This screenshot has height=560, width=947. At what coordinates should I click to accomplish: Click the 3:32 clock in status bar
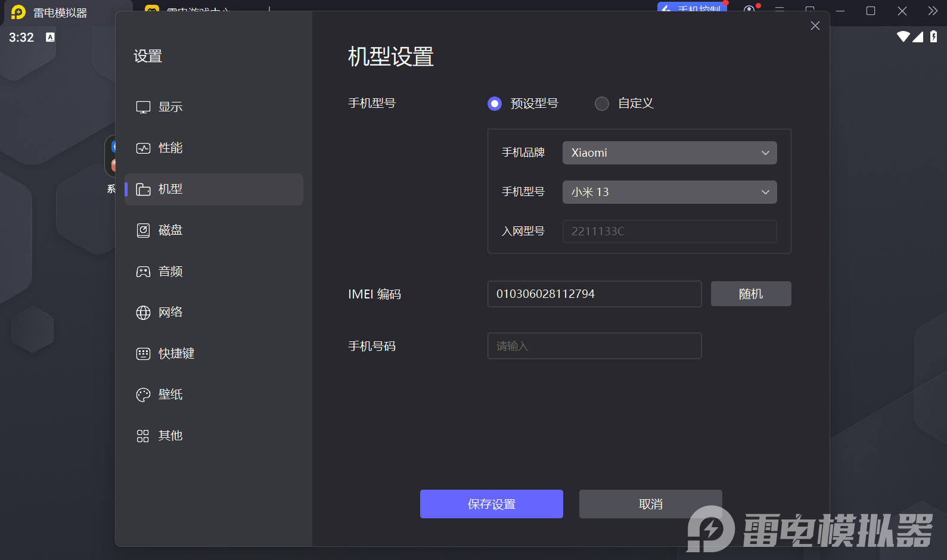pyautogui.click(x=21, y=38)
